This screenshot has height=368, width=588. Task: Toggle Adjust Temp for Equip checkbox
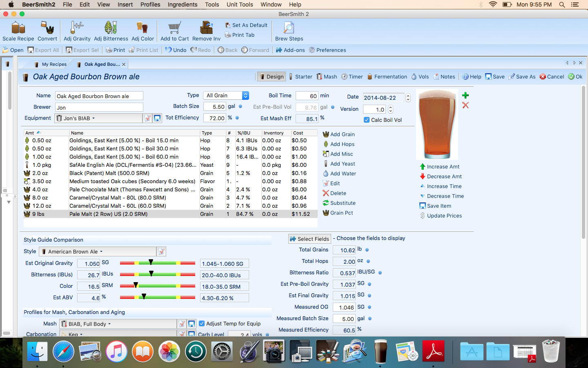coord(202,323)
